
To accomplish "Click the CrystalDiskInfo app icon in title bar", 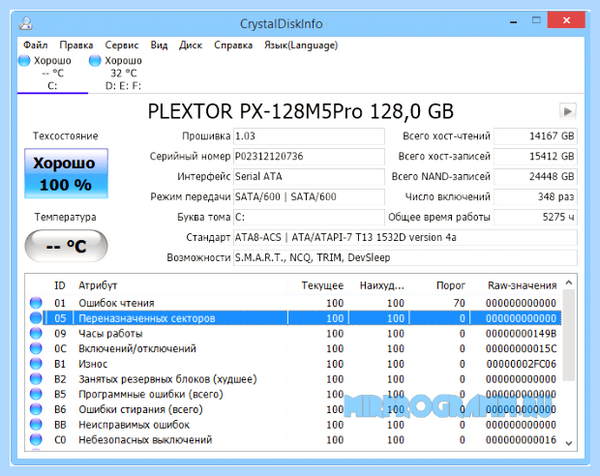I will pos(26,23).
